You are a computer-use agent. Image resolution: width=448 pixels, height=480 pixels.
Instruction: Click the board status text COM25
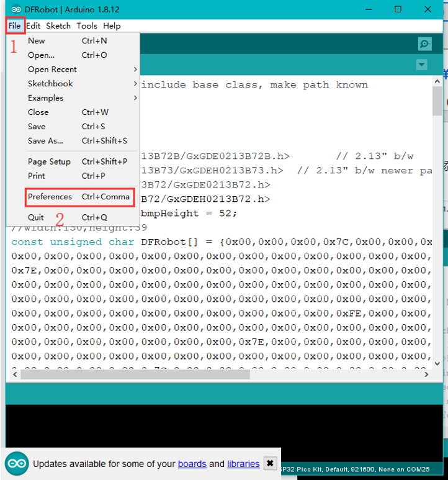click(355, 469)
